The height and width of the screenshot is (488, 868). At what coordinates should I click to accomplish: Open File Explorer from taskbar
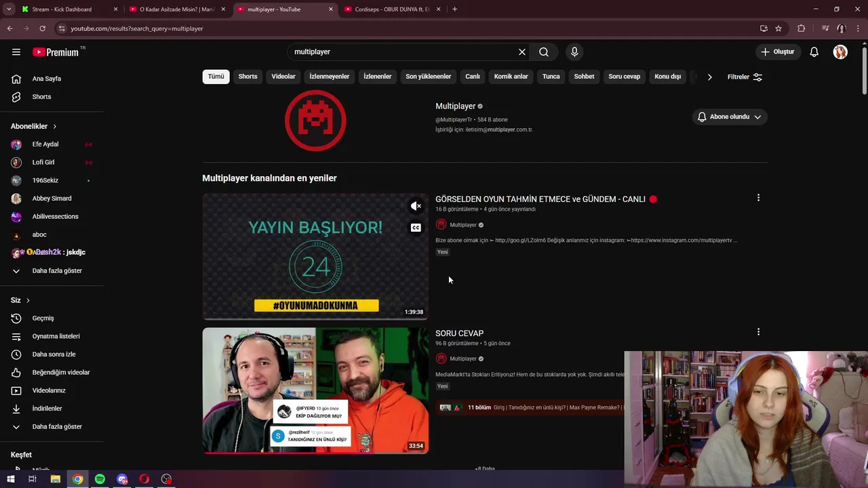pyautogui.click(x=56, y=479)
